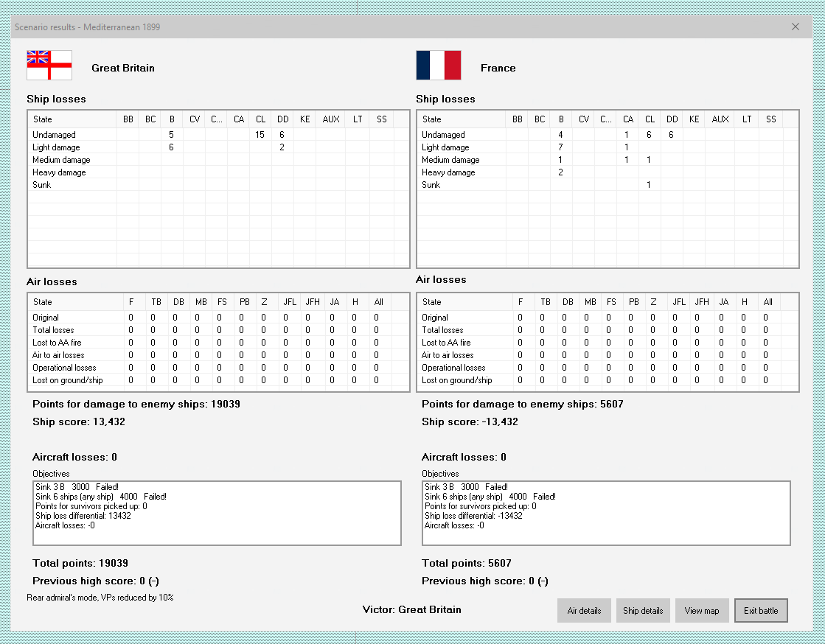Viewport: 825px width, 644px height.
Task: Click Great Britain's Points for damage: 19039
Action: 136,404
